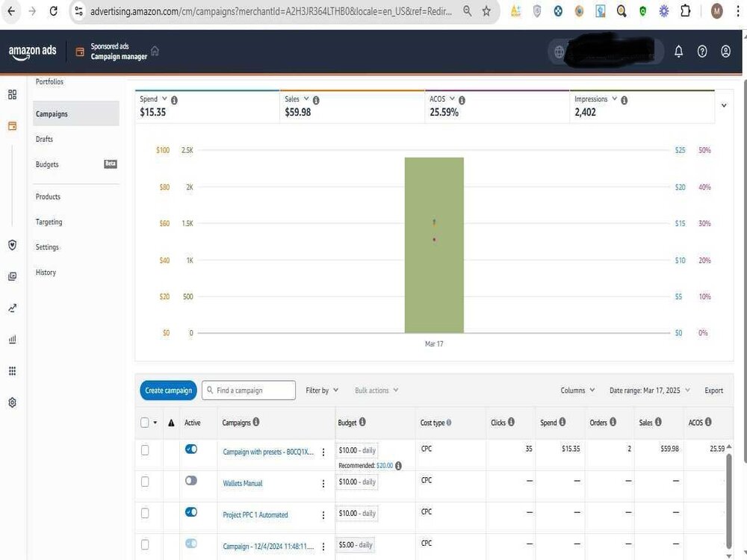Open the nine-dot apps grid icon

pyautogui.click(x=13, y=370)
